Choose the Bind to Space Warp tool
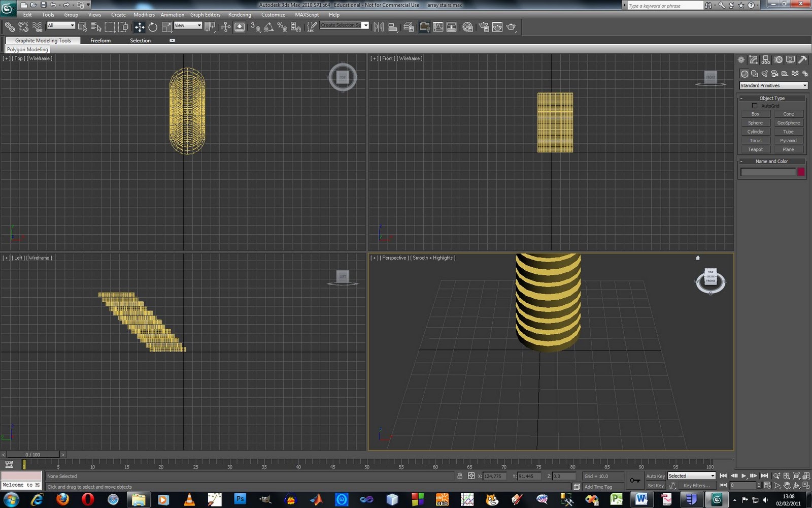812x508 pixels. coord(37,27)
